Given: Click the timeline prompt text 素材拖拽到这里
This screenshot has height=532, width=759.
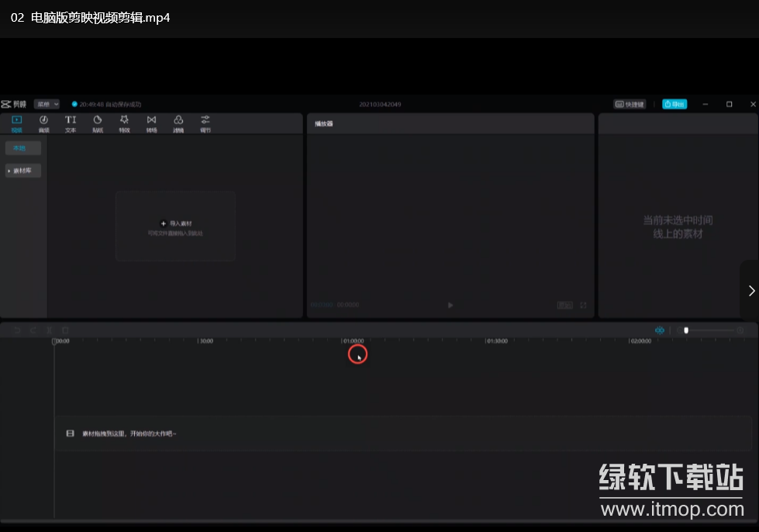Looking at the screenshot, I should 129,434.
